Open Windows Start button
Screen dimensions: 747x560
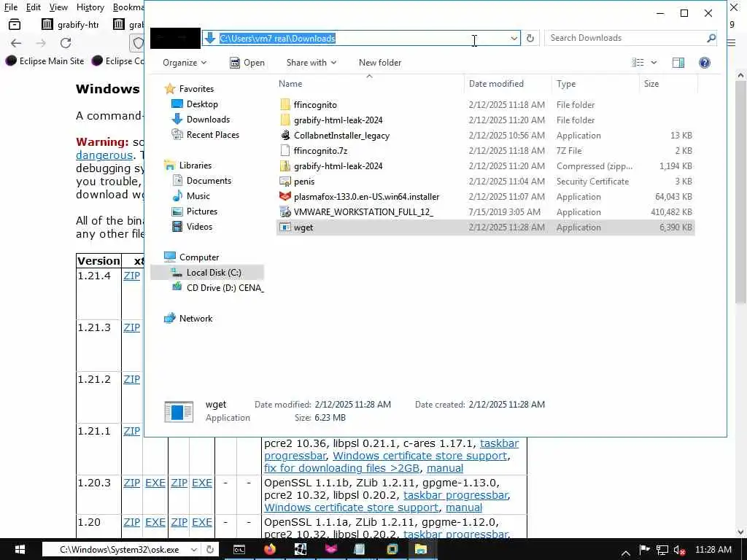(x=20, y=550)
